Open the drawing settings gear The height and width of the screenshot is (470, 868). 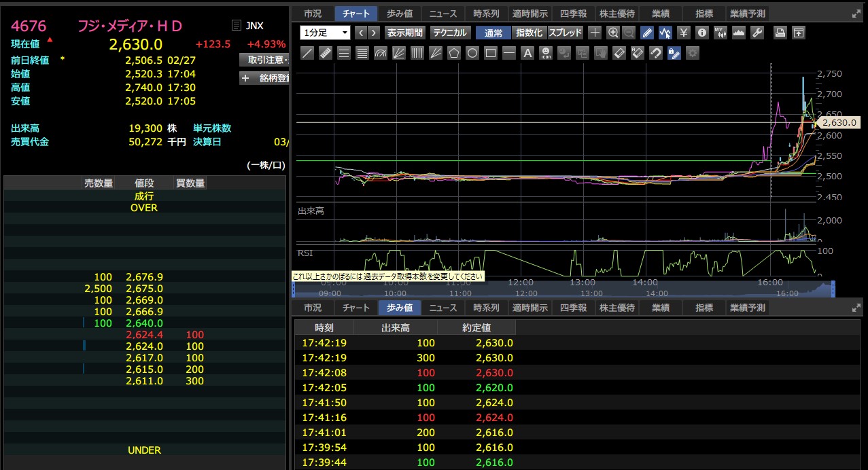pyautogui.click(x=692, y=53)
